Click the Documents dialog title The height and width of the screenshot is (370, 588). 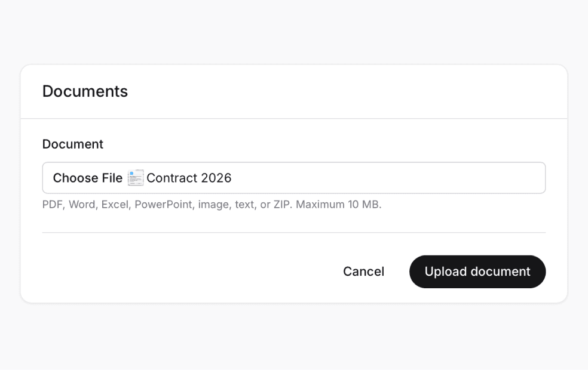pos(85,91)
